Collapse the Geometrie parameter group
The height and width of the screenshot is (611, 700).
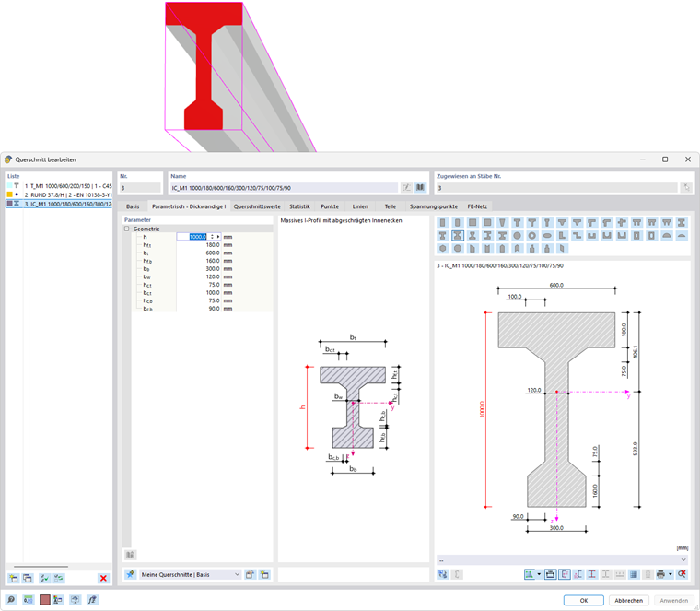(x=127, y=229)
